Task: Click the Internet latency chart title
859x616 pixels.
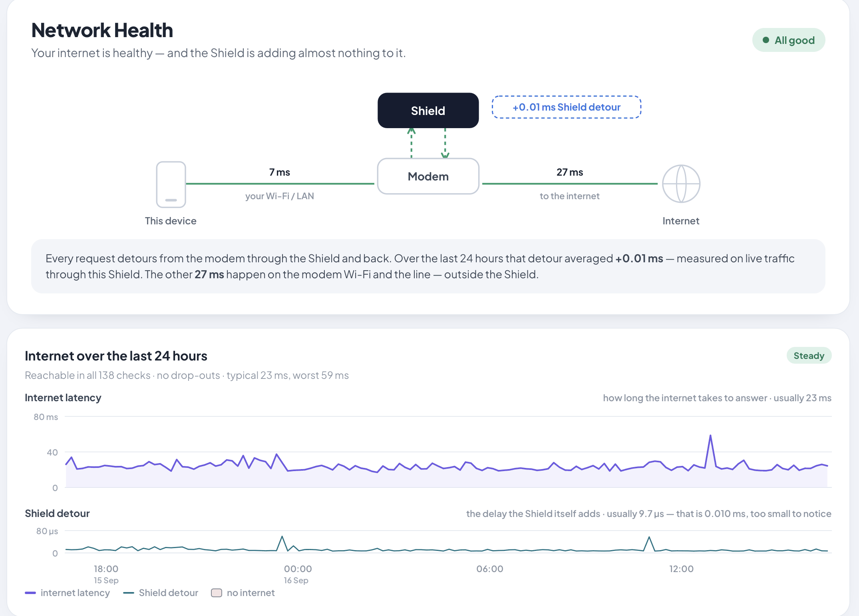Action: [63, 398]
